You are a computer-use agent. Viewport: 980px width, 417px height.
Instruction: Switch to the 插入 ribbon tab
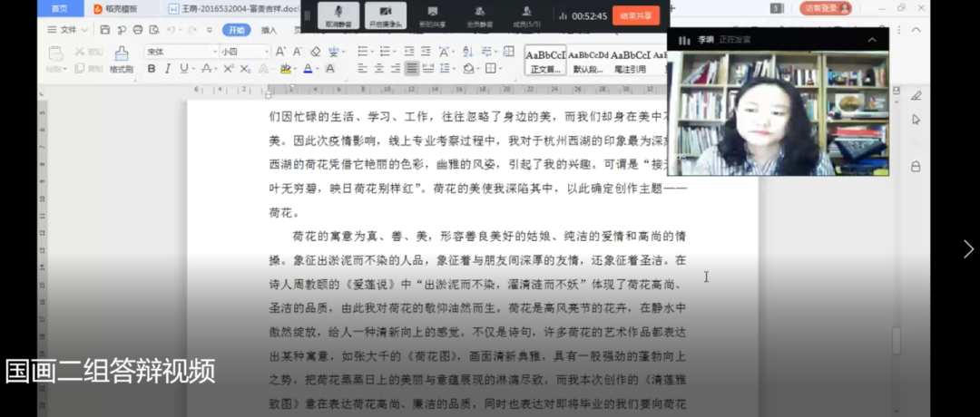(x=269, y=30)
